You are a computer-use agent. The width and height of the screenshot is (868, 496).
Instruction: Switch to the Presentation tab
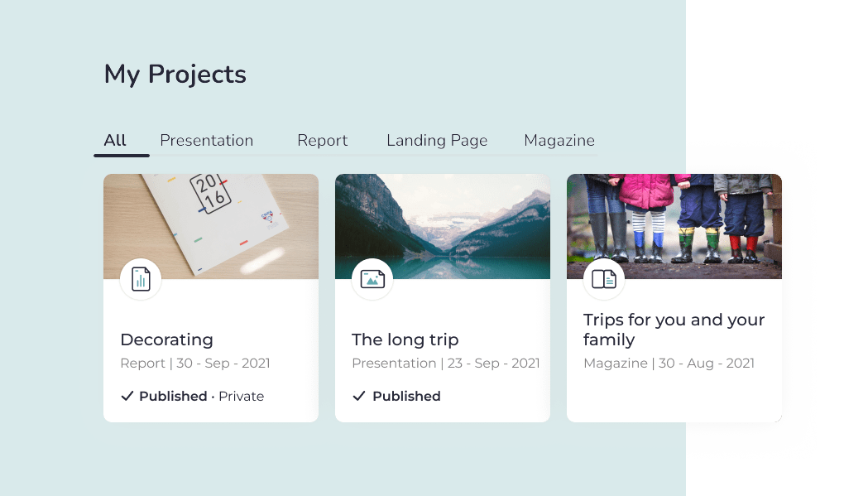point(207,140)
